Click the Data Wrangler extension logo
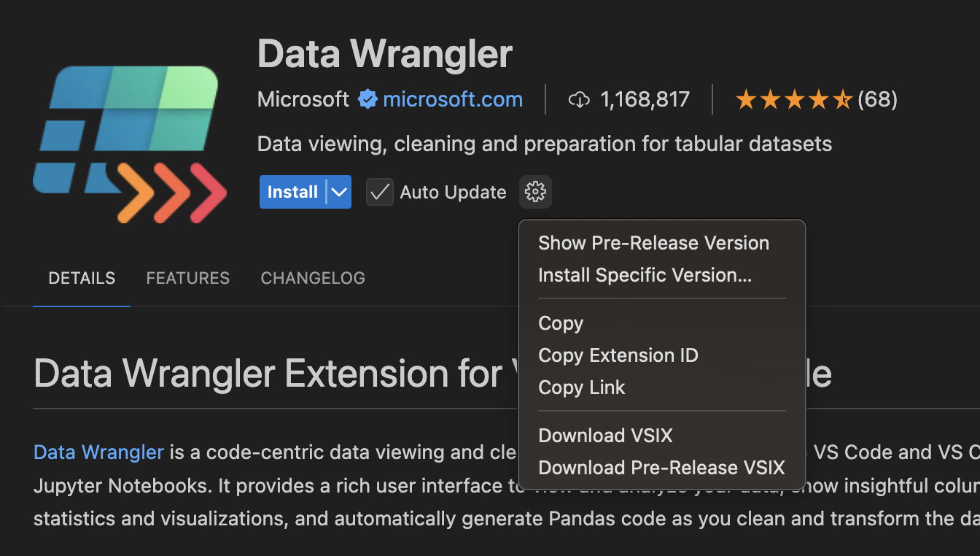Image resolution: width=980 pixels, height=556 pixels. click(x=129, y=144)
